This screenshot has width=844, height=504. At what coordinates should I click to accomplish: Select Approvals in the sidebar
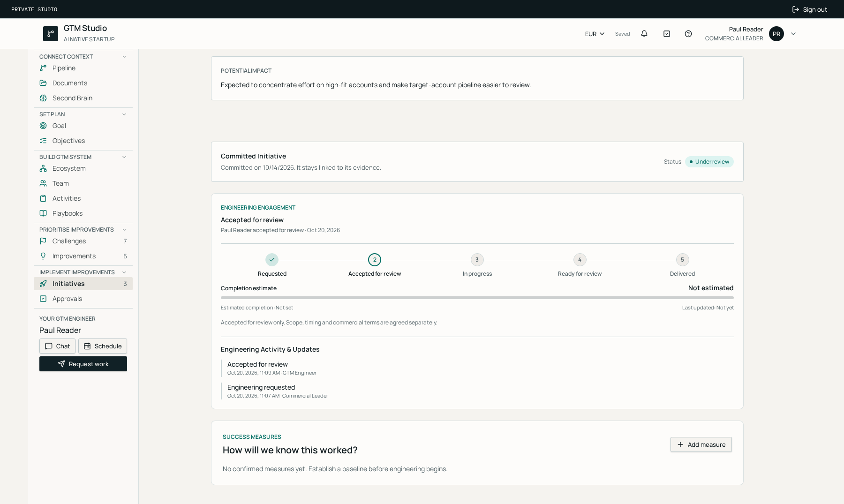(x=83, y=299)
